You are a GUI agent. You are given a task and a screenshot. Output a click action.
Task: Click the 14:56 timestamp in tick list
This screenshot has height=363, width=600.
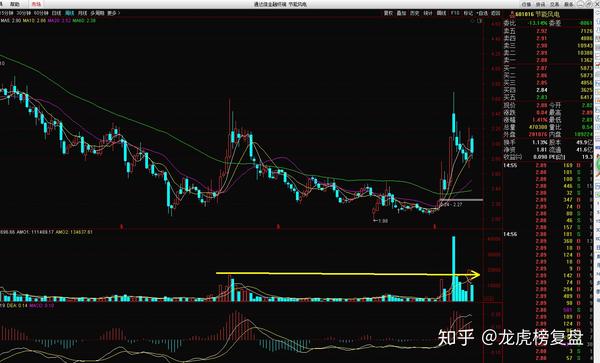[510, 234]
